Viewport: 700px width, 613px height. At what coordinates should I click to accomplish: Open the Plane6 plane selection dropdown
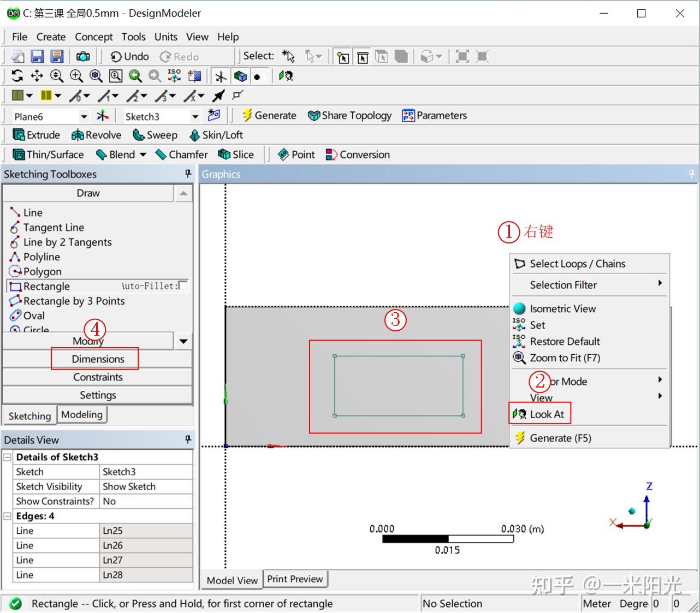(x=84, y=116)
